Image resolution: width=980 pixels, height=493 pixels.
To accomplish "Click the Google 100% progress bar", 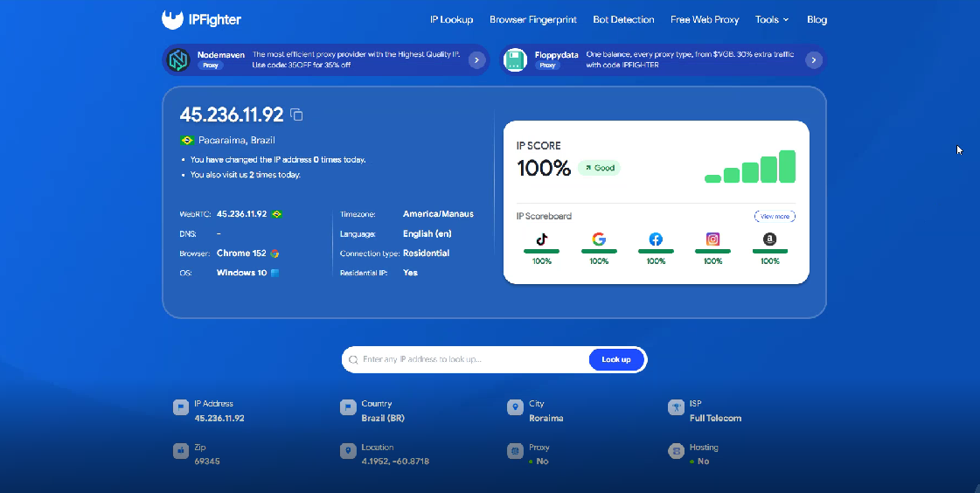I will point(599,251).
